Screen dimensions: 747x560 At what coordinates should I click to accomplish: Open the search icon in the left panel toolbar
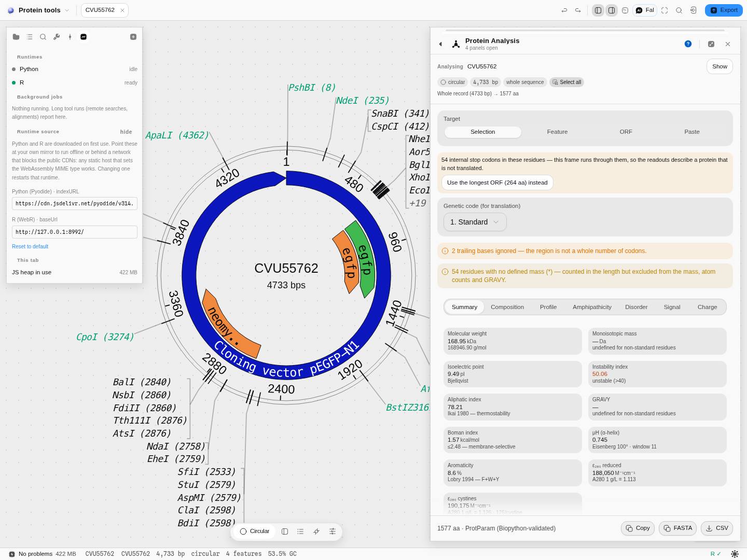pos(43,37)
